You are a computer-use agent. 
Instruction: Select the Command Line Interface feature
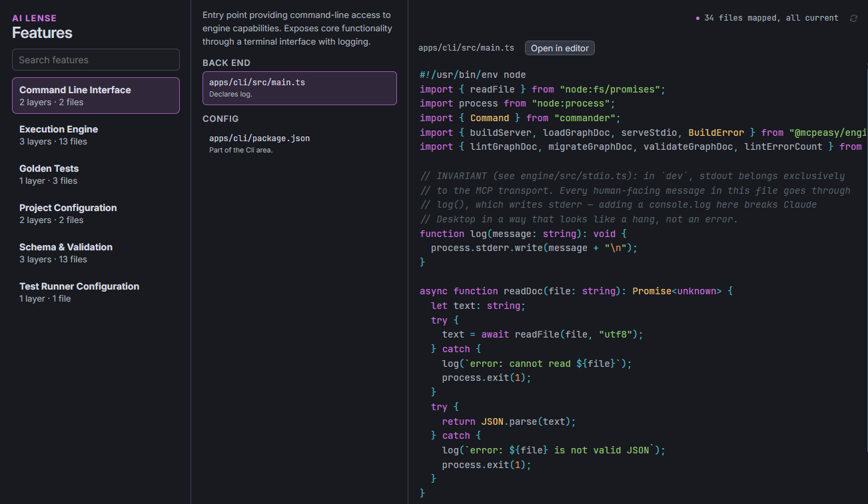[x=96, y=95]
